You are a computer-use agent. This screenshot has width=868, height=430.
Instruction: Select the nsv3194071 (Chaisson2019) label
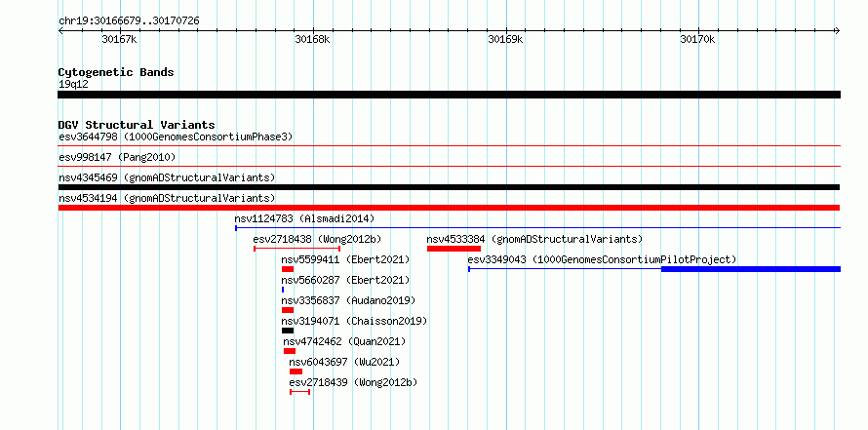point(354,321)
